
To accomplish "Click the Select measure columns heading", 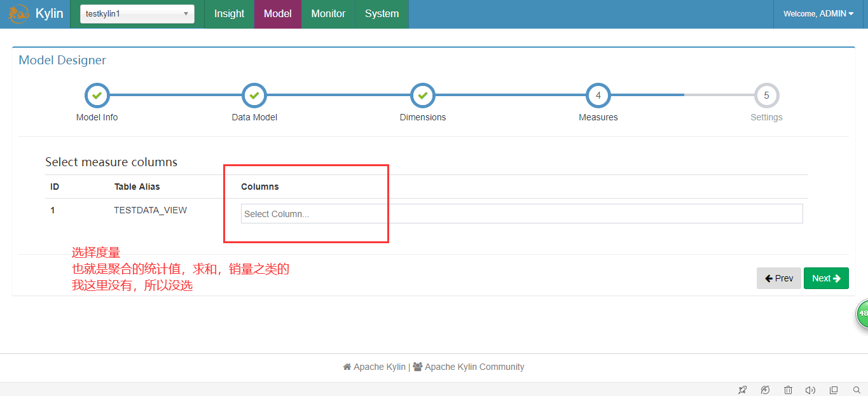I will pos(111,162).
